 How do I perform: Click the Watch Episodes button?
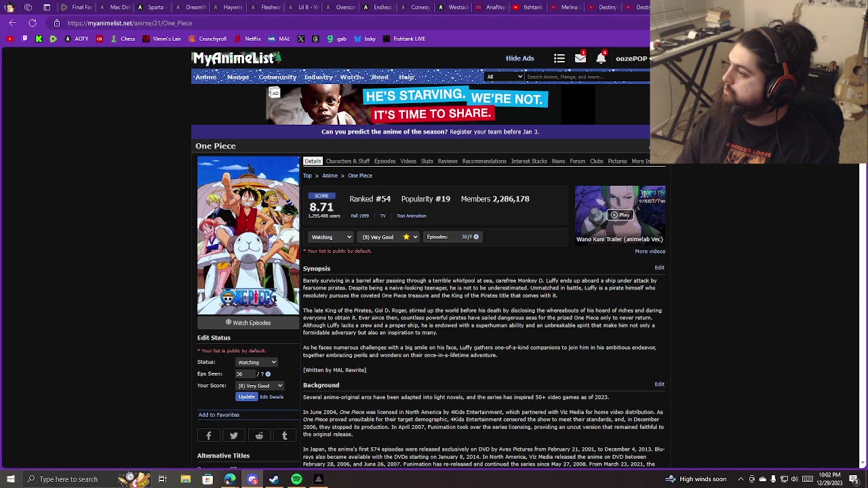[x=248, y=323]
